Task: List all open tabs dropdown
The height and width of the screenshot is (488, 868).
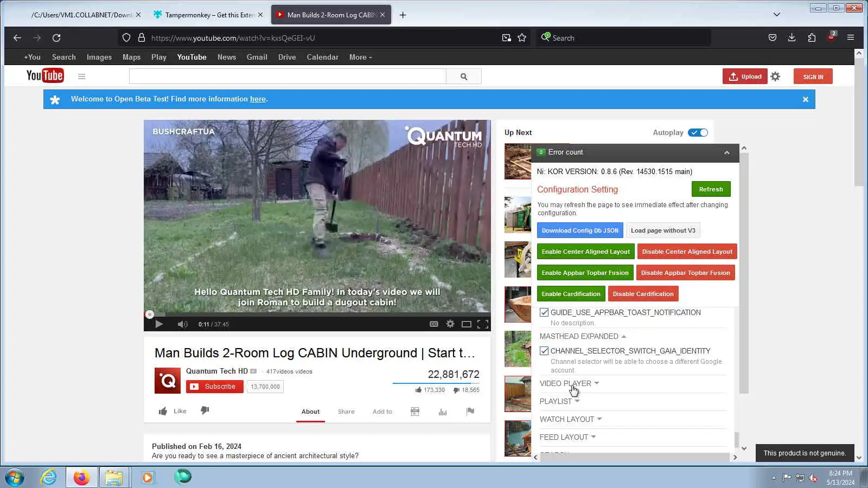Action: (777, 15)
